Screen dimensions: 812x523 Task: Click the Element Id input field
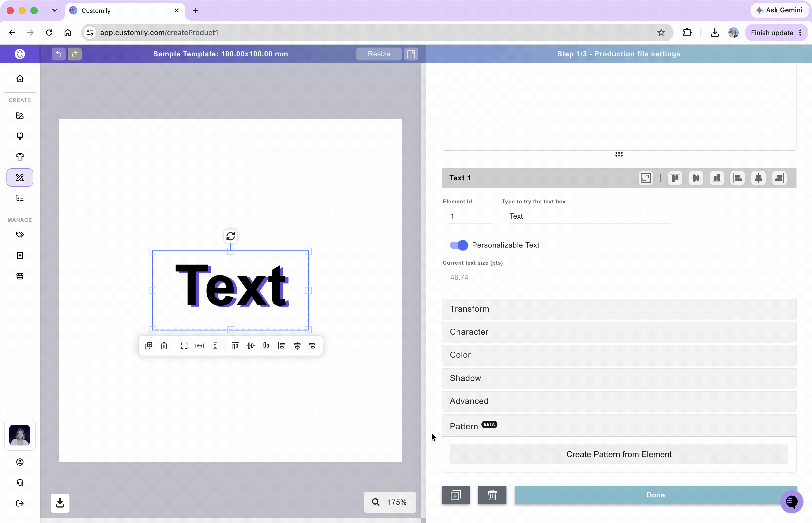[471, 216]
